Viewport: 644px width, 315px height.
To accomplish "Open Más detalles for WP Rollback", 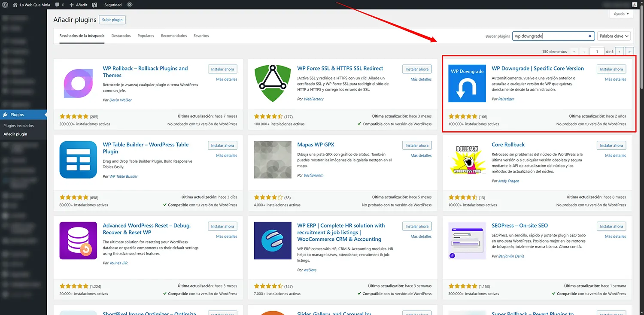I will click(227, 79).
